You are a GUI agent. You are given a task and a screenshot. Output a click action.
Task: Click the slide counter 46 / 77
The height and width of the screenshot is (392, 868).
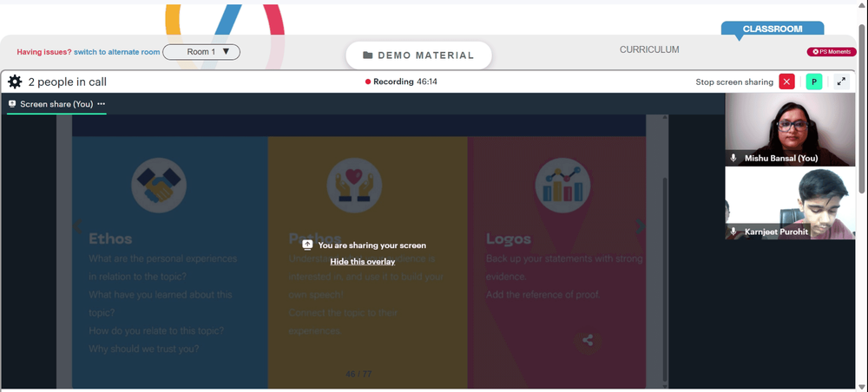358,375
